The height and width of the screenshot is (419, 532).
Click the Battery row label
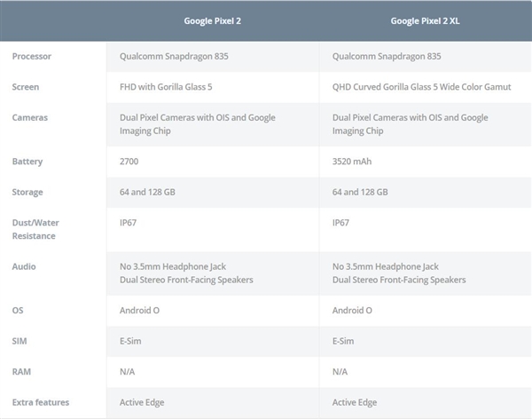pos(27,162)
